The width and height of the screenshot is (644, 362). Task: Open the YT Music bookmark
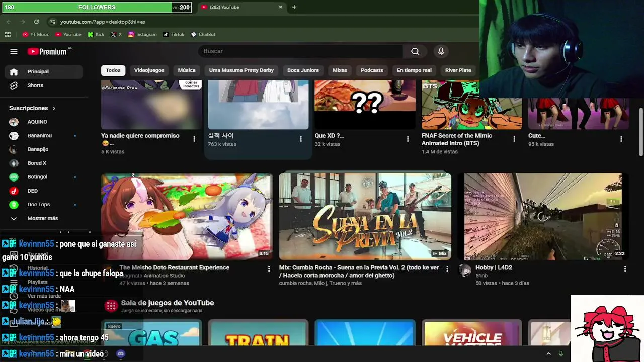pos(36,34)
